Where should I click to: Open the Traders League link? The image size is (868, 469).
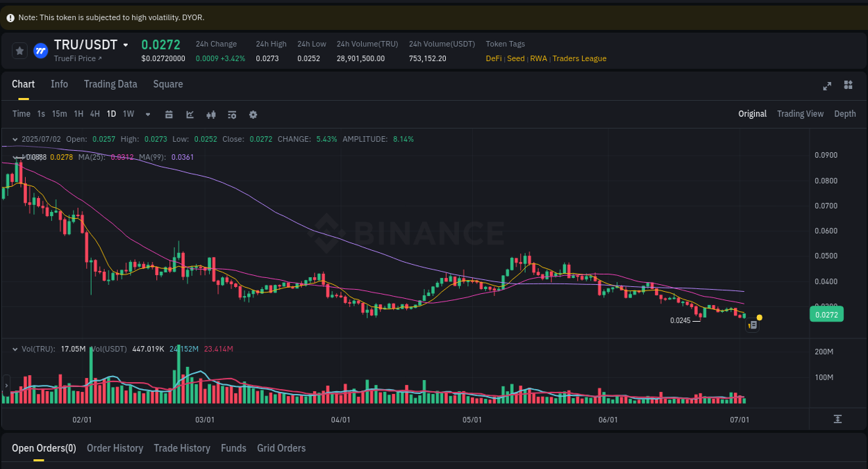(x=579, y=58)
